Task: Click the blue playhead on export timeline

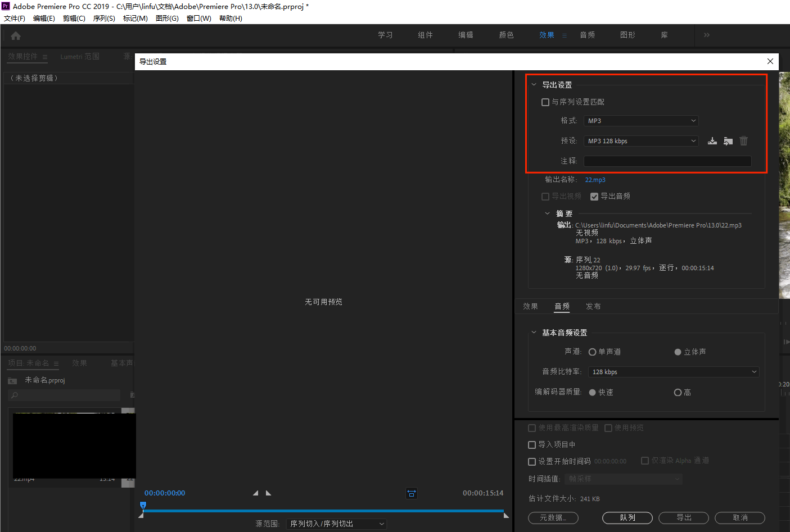Action: coord(143,506)
